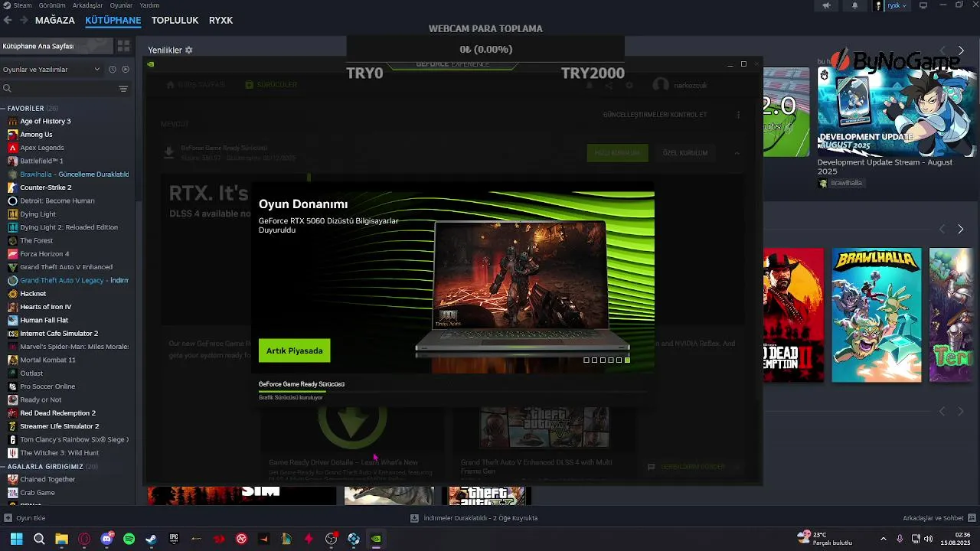The image size is (980, 551).
Task: Open Steam announcements megaphone icon
Action: point(826,5)
